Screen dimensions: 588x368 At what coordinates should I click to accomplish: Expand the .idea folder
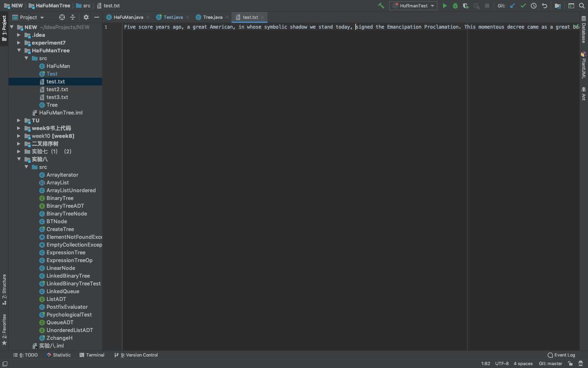[x=19, y=35]
